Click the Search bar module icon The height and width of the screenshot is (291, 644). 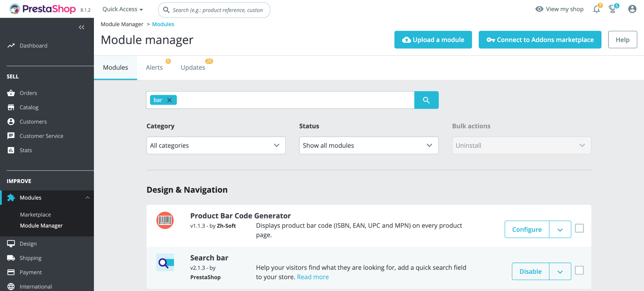tap(165, 263)
